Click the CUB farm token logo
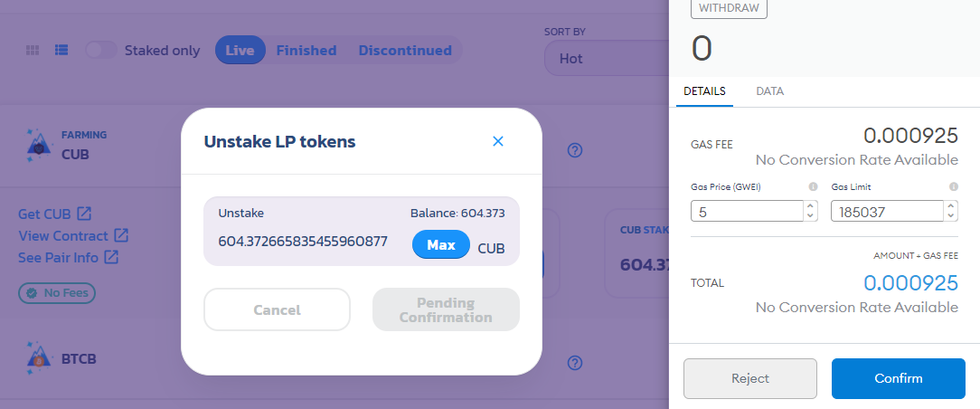Image resolution: width=980 pixels, height=409 pixels. (x=40, y=145)
